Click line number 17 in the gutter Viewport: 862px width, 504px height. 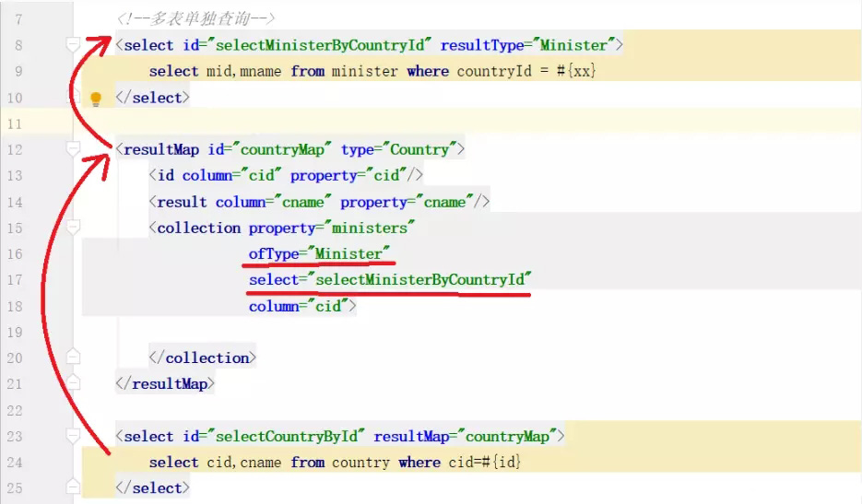[15, 280]
